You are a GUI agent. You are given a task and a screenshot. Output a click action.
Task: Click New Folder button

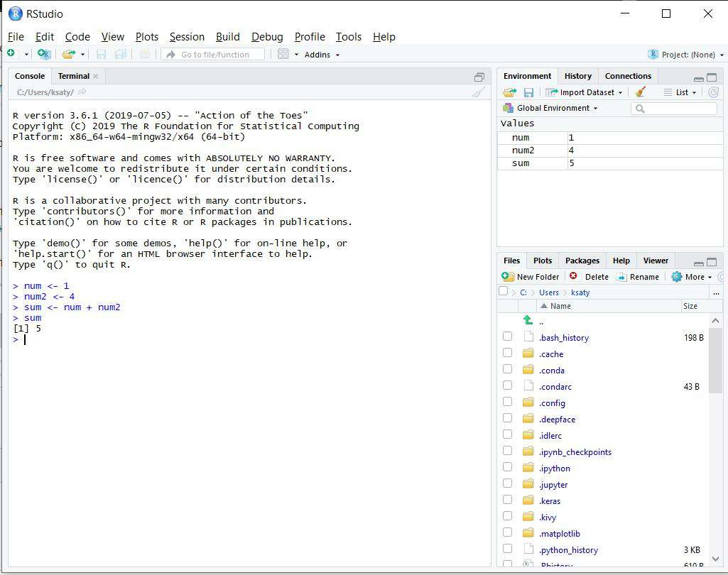531,277
